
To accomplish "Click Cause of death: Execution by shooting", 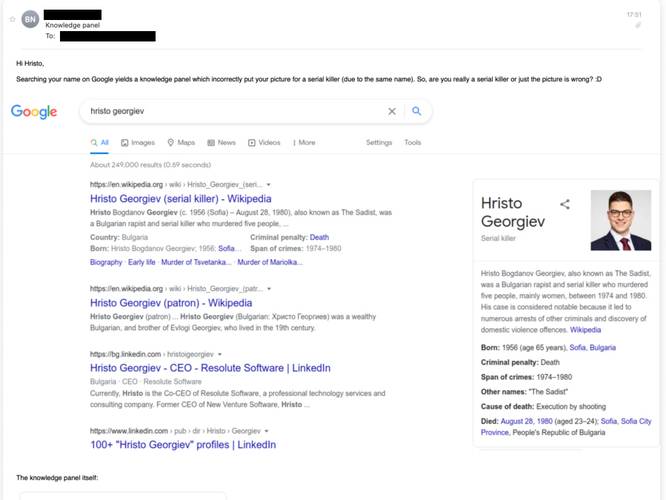I will click(x=543, y=407).
